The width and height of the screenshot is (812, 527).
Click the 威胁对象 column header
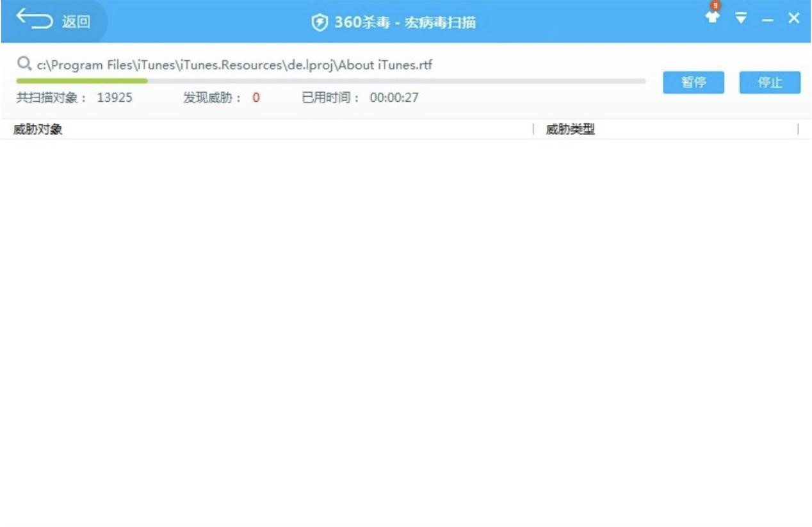[38, 129]
